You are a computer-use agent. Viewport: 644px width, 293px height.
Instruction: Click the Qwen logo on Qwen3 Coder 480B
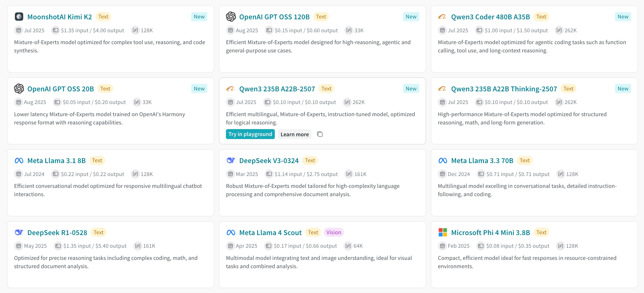(x=443, y=17)
